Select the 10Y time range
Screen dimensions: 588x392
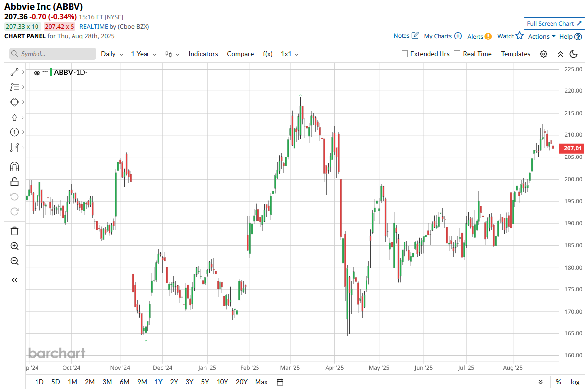[x=222, y=382]
